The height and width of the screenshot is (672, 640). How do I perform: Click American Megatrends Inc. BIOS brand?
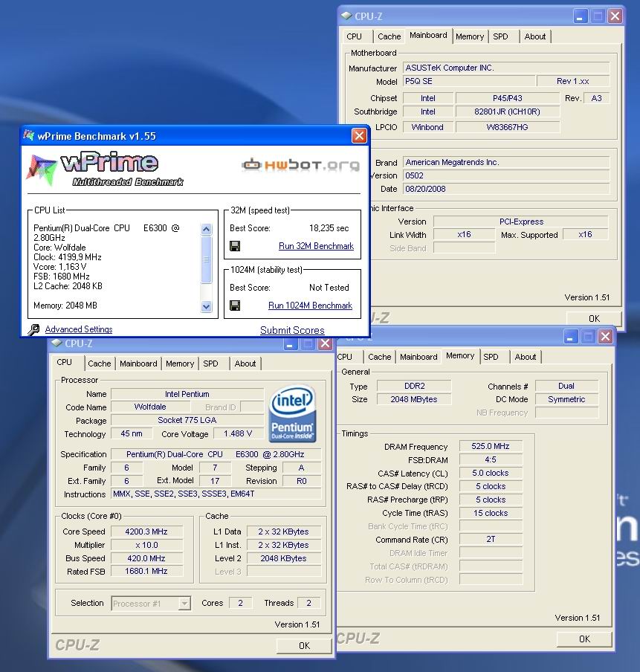click(506, 162)
